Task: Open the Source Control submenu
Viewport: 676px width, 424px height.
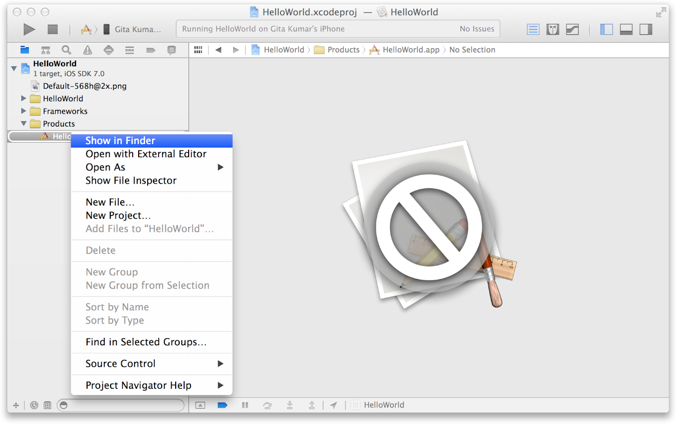Action: (152, 364)
